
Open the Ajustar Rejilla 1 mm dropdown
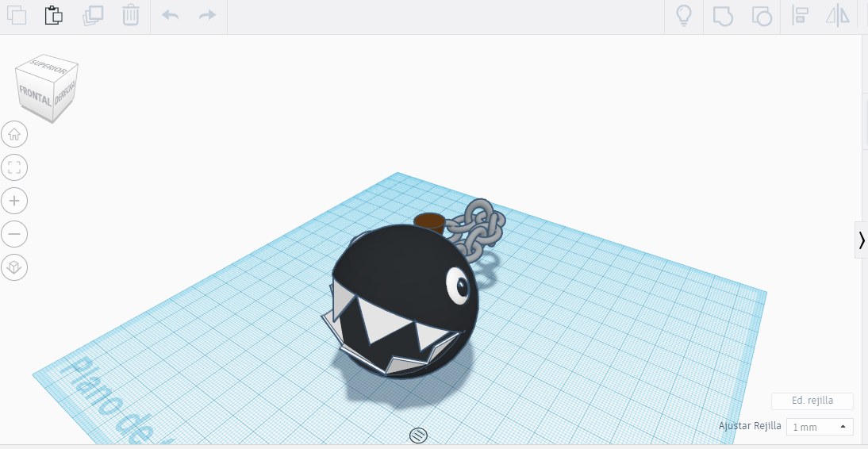point(820,427)
